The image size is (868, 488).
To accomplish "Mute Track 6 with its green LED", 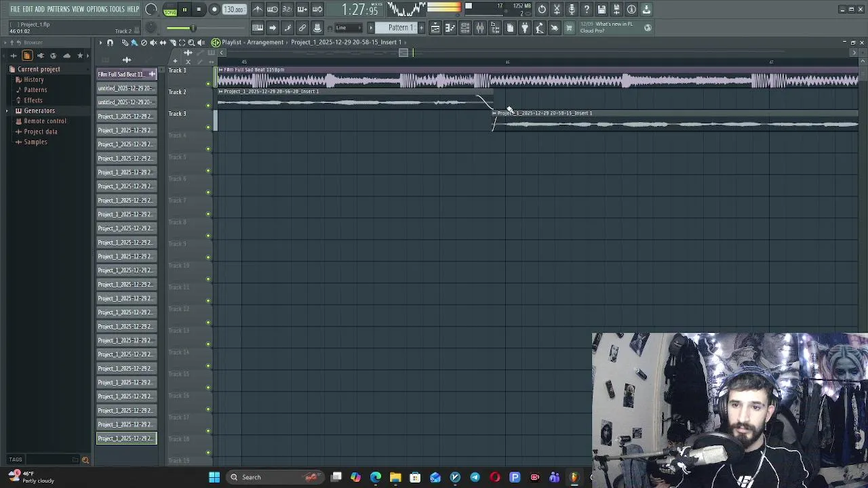I will click(x=208, y=192).
